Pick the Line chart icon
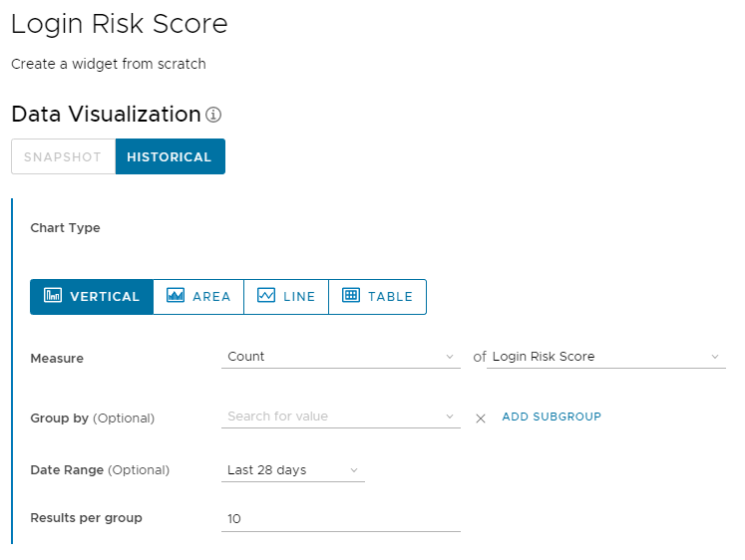Image resolution: width=745 pixels, height=560 pixels. (x=266, y=296)
